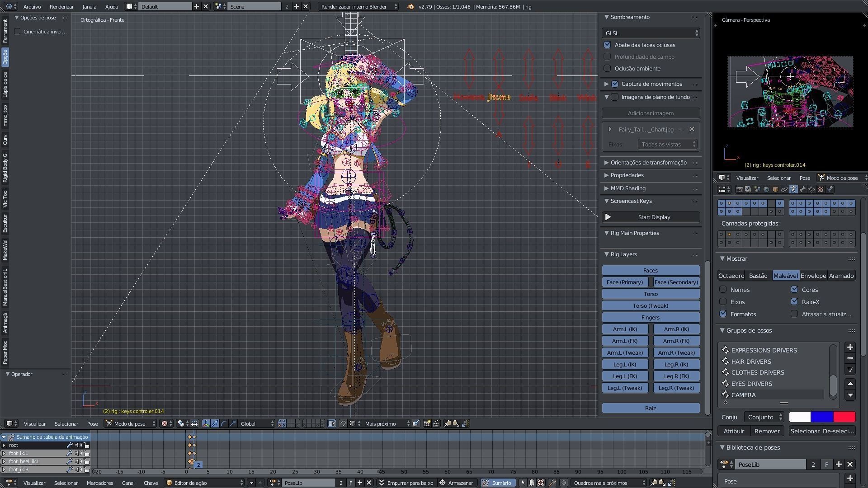This screenshot has height=488, width=868.
Task: Open the Arquivo menu
Action: [32, 6]
